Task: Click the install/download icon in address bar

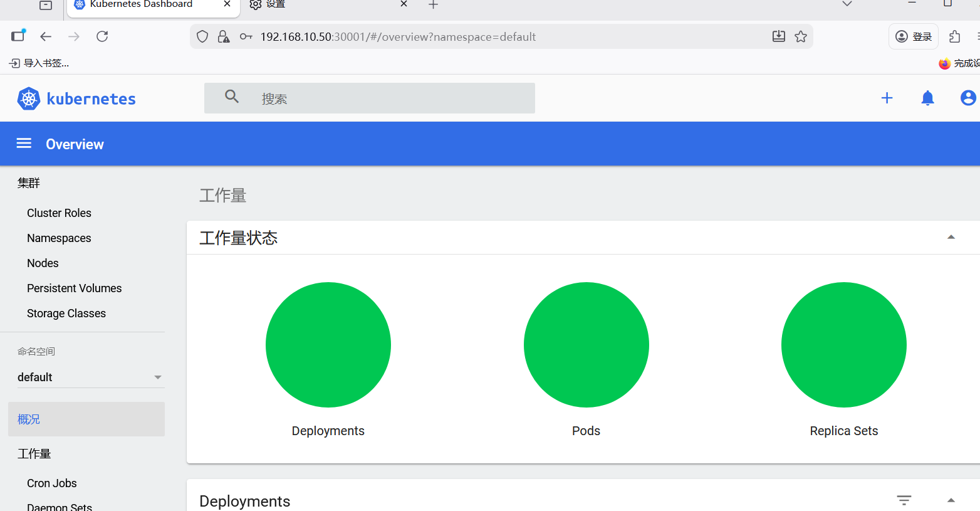Action: point(779,36)
